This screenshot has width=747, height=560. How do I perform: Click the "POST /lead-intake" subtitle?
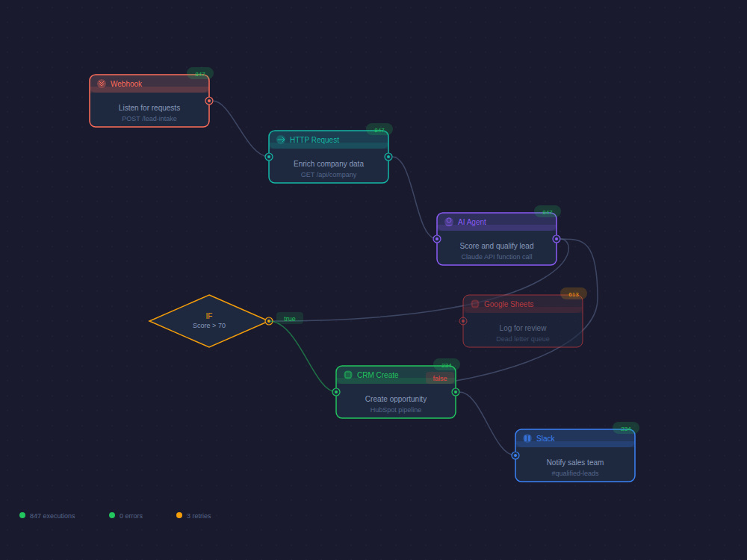(x=149, y=119)
